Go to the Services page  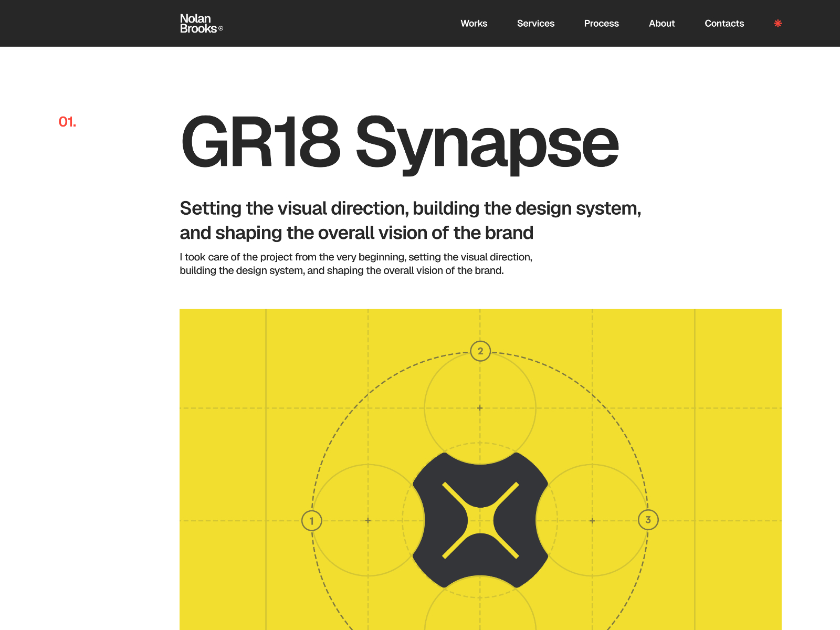pos(535,24)
